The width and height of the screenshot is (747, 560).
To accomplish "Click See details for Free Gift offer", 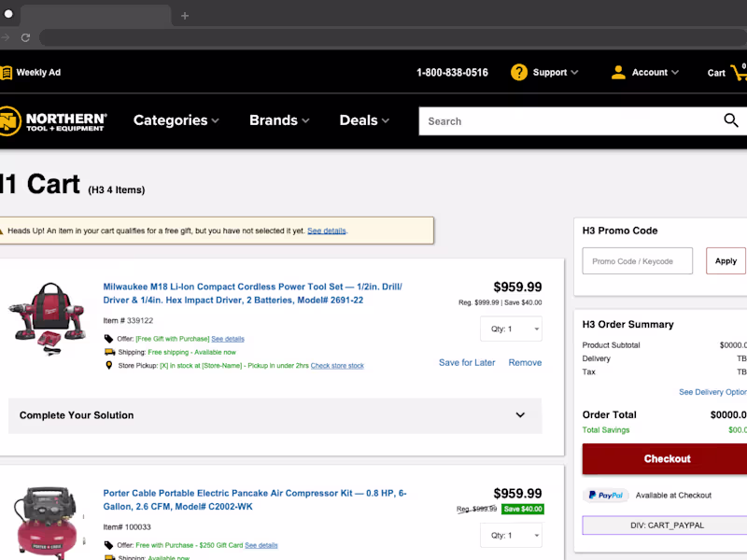I will [x=228, y=339].
